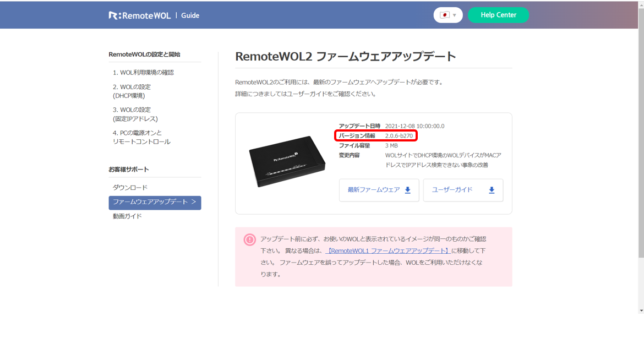
Task: Click the update date 2021-12-08 10:00:00.0
Action: [x=415, y=126]
